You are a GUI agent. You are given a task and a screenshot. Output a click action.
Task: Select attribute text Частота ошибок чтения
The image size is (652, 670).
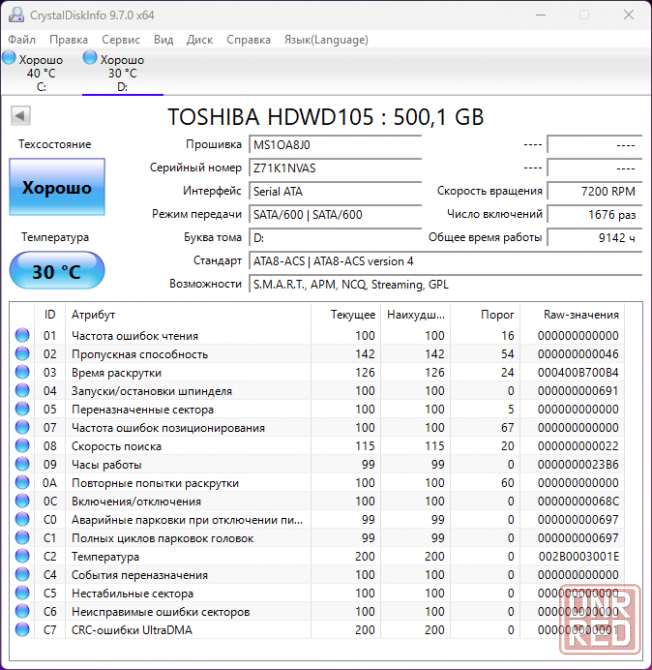pyautogui.click(x=135, y=336)
